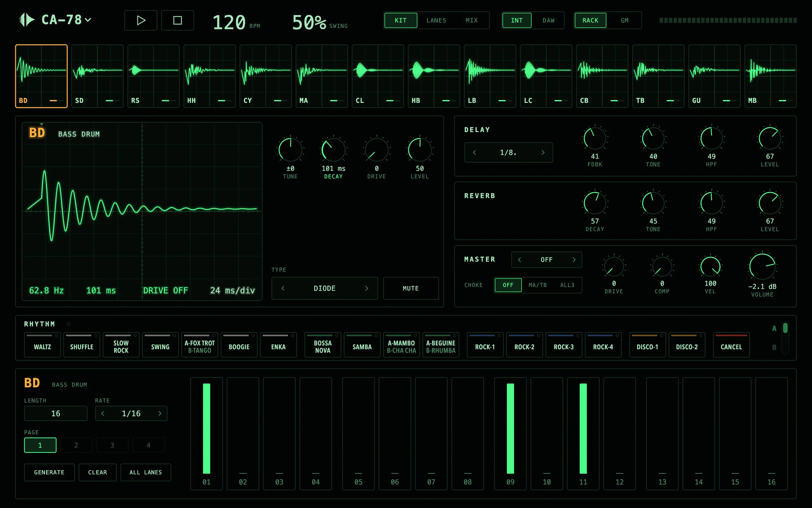
Task: Step the 1/16 rate selector forward
Action: 160,413
